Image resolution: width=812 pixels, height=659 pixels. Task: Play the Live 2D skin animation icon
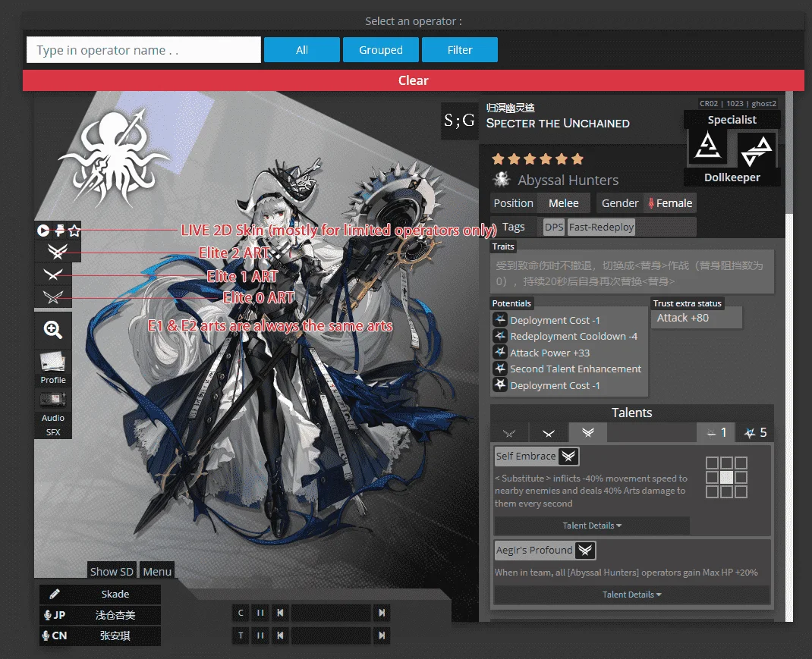click(x=43, y=231)
